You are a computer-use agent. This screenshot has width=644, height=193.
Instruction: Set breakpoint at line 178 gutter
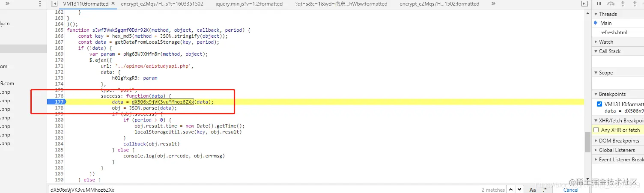click(59, 108)
